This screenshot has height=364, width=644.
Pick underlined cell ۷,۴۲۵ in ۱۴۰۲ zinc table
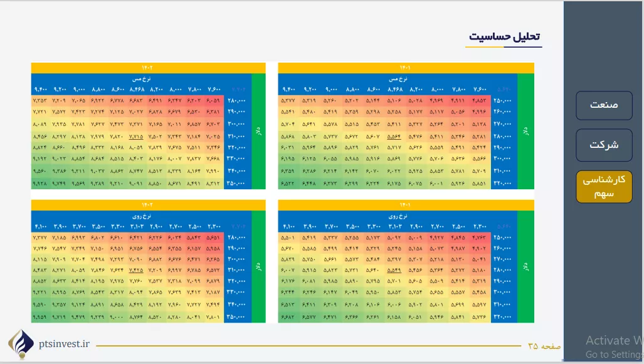135,270
